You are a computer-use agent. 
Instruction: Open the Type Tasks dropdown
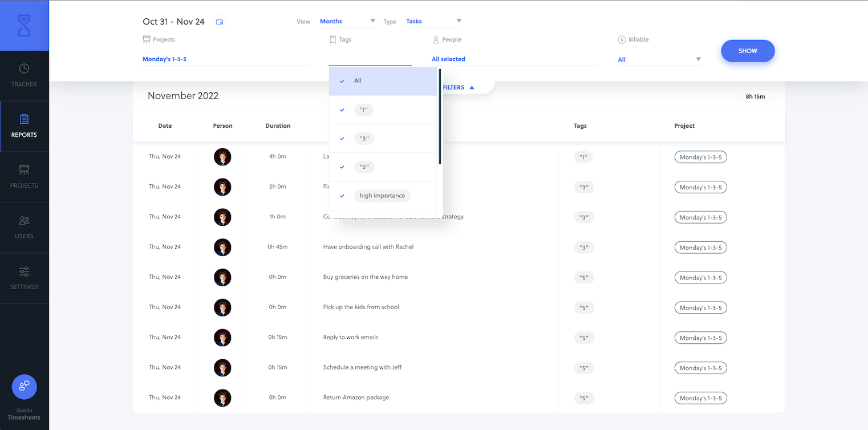tap(433, 21)
